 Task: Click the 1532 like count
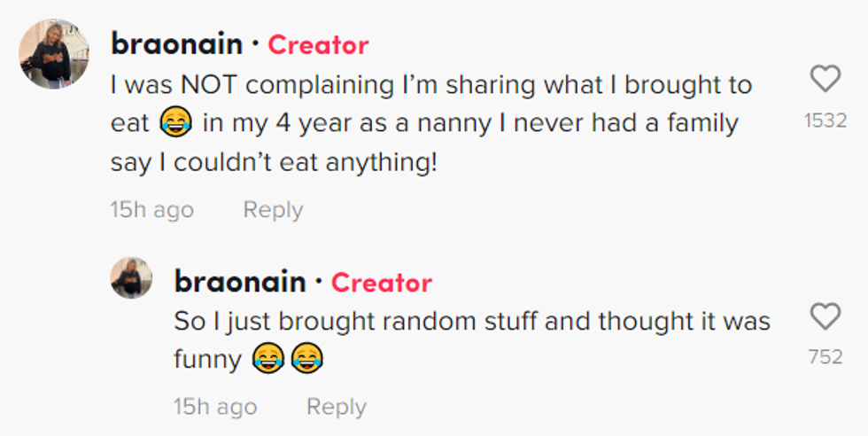825,121
